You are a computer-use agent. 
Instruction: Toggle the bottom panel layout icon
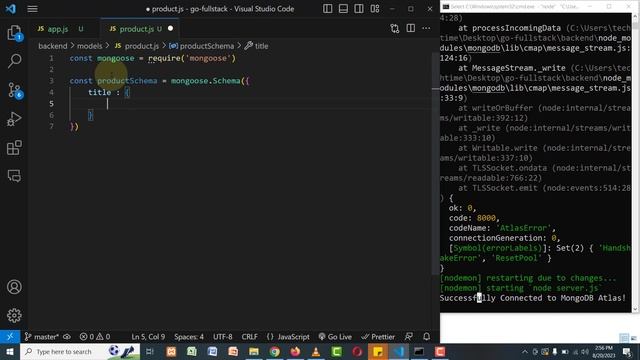pos(343,9)
